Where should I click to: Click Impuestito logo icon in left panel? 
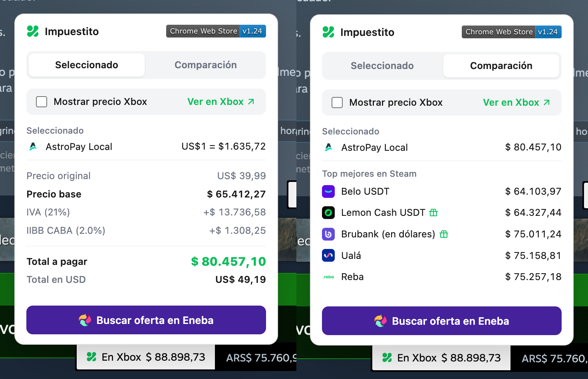33,31
